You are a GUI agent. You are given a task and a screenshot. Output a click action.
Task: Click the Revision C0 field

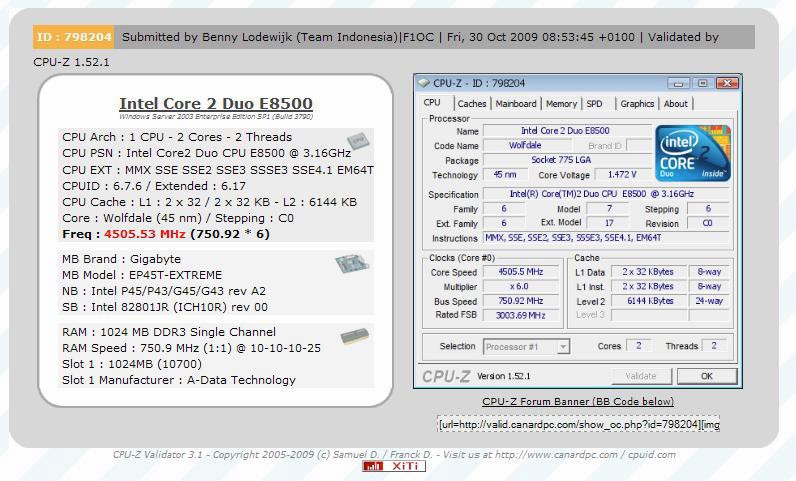[708, 223]
